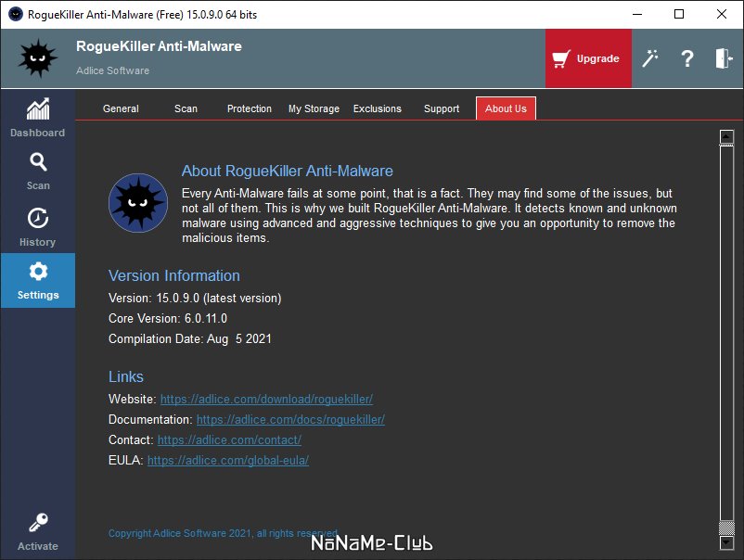
Task: Maximize the RogueKiller window
Action: pyautogui.click(x=679, y=14)
